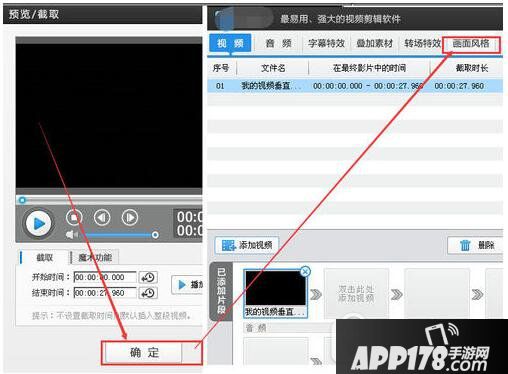
Task: Click the 双击此处添加视频 placeholder slot
Action: point(356,293)
